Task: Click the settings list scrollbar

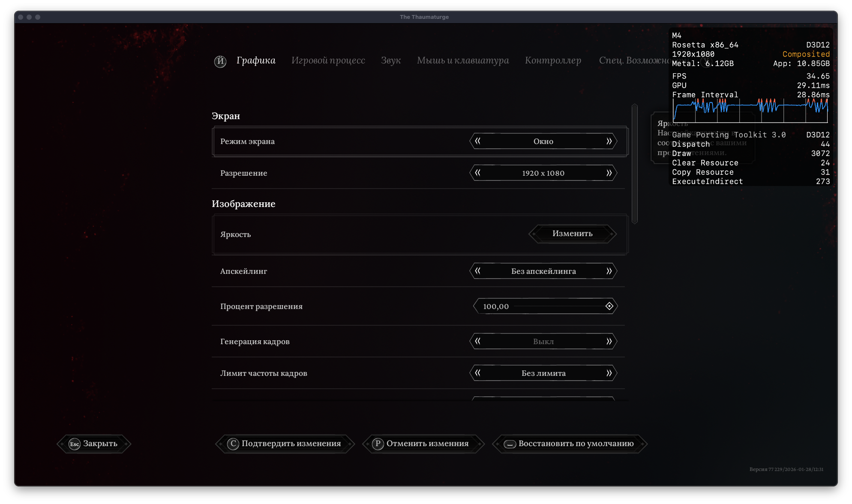Action: pos(635,164)
